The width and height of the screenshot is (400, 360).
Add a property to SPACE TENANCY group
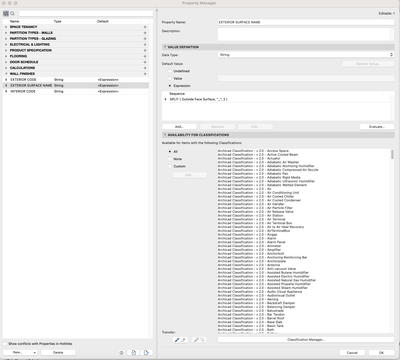point(145,27)
